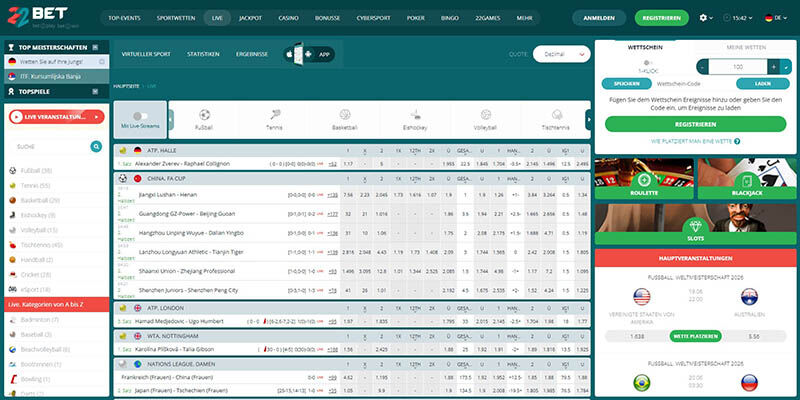Select odds 1.638 for USA
Viewport: 800px width, 400px height.
coord(637,337)
